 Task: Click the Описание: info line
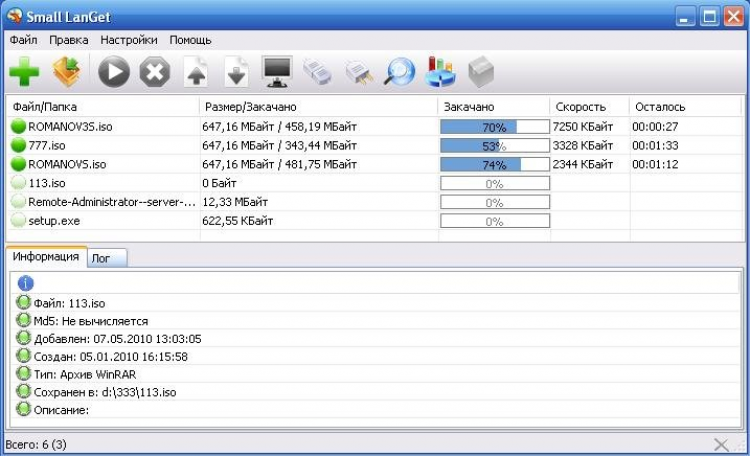(61, 411)
